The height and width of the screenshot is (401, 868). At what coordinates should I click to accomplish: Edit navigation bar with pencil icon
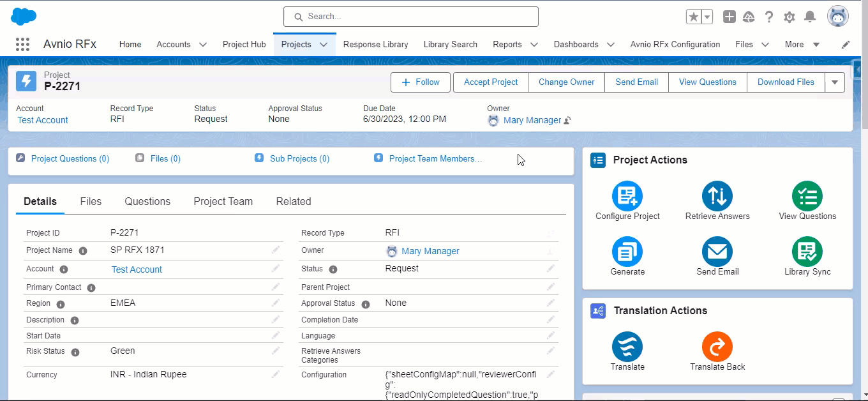[846, 45]
